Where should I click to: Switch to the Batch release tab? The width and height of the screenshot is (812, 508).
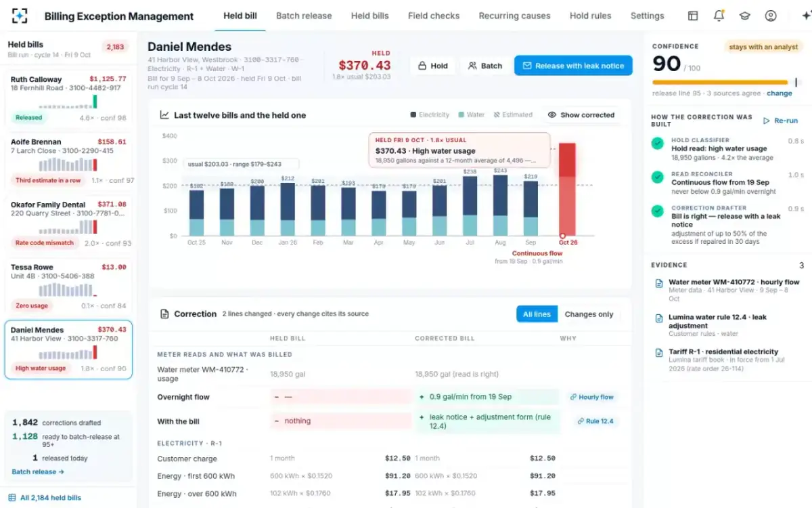coord(304,16)
